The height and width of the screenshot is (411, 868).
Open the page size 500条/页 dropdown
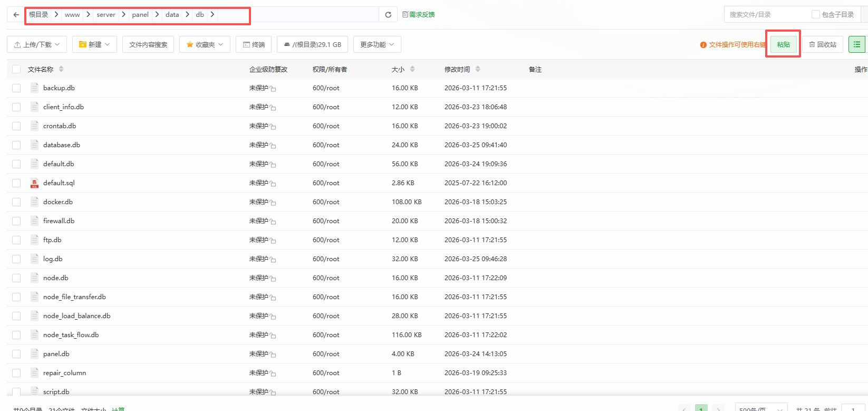[x=761, y=408]
